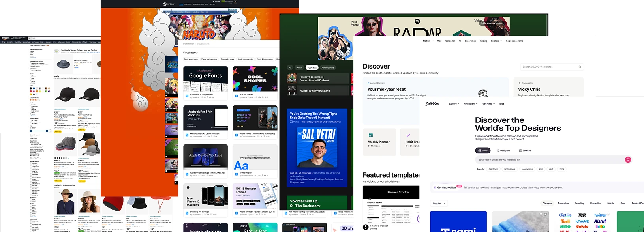
Task: Click the Murder With My Husband cover icon
Action: click(x=292, y=90)
